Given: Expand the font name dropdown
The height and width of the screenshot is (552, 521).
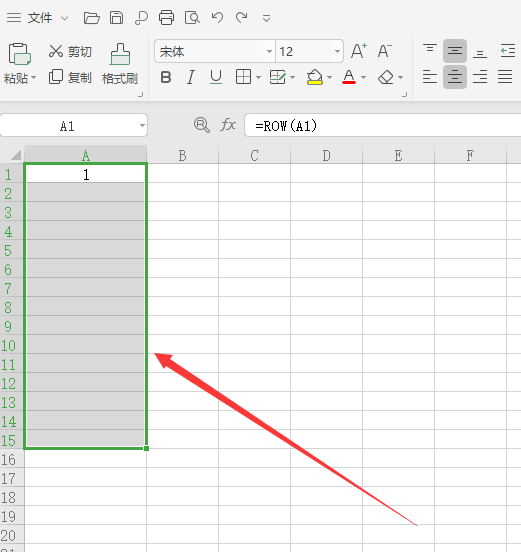Looking at the screenshot, I should 269,51.
